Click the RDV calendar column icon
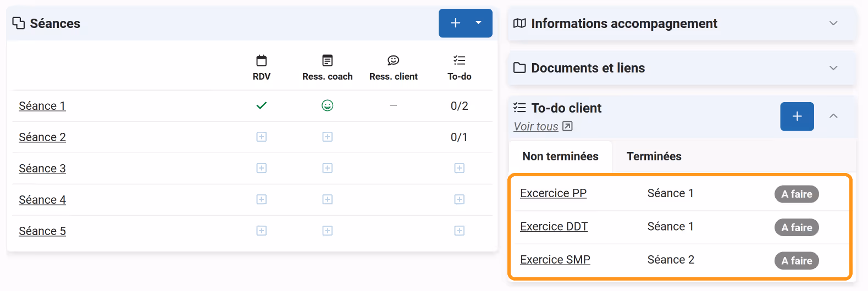Viewport: 868px width, 291px height. click(x=262, y=60)
